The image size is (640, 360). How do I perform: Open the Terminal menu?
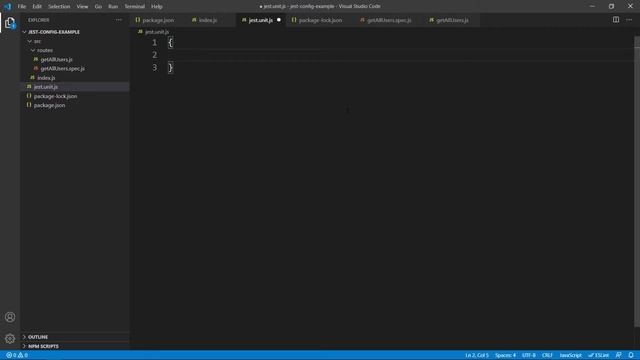134,7
